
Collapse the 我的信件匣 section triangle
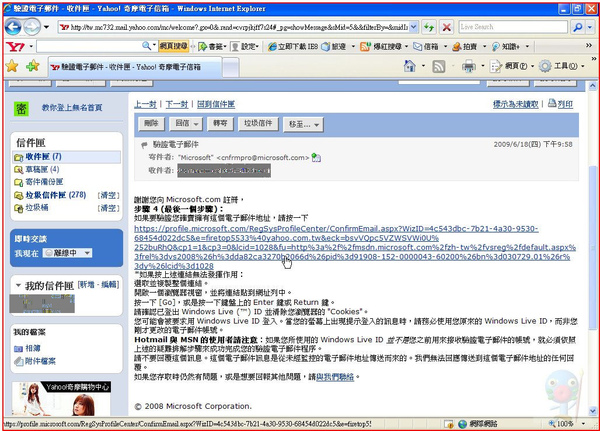[18, 285]
